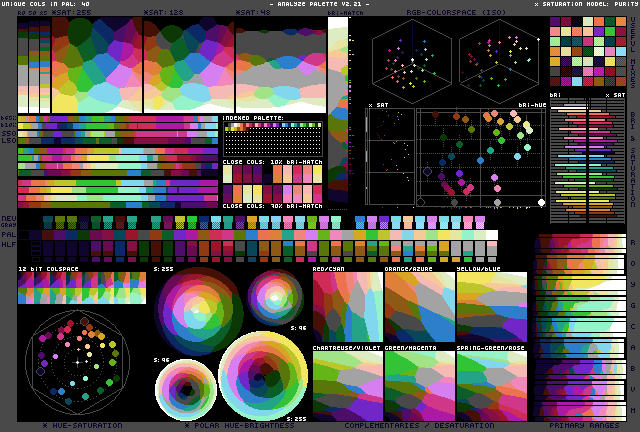Click the Spring-Green/Rose color map

pyautogui.click(x=491, y=385)
